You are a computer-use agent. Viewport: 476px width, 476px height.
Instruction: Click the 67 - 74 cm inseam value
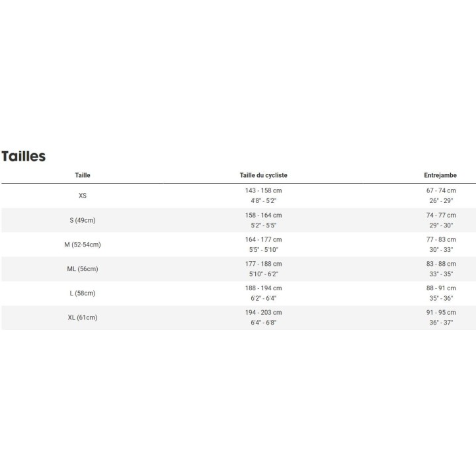(441, 190)
